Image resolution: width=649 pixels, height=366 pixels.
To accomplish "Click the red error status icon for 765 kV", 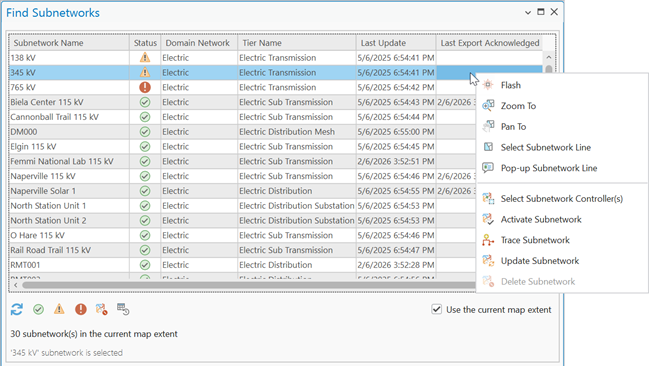I will tap(145, 87).
